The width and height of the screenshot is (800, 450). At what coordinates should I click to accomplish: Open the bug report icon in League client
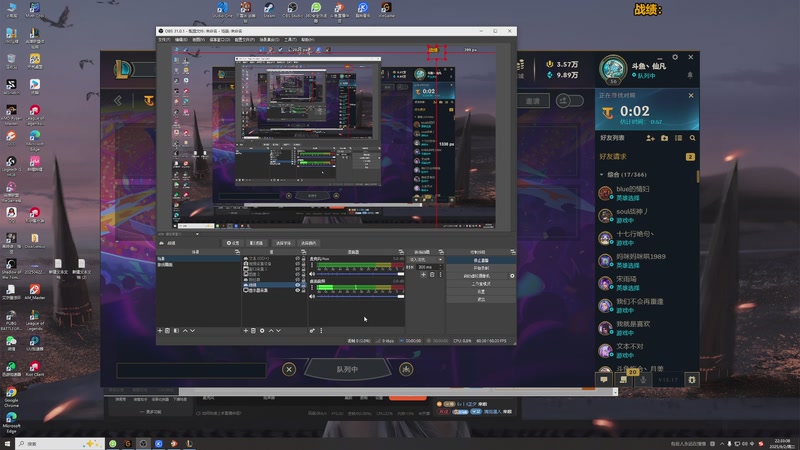click(692, 380)
